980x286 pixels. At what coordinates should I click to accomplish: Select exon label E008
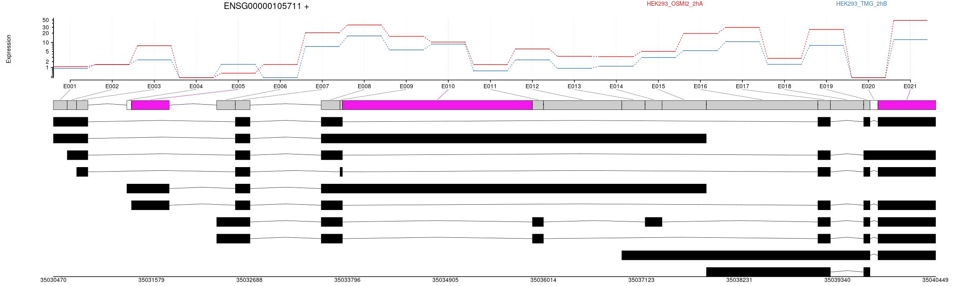[364, 86]
